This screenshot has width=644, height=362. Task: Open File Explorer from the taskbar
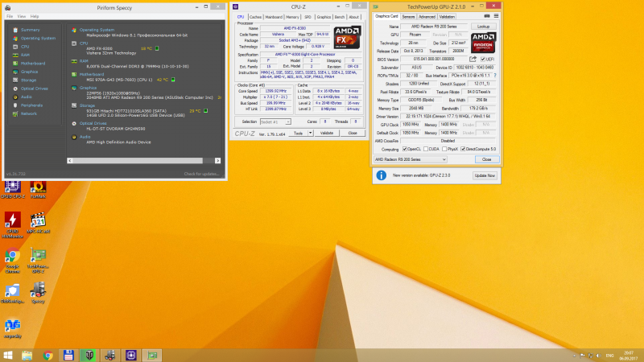coord(27,355)
